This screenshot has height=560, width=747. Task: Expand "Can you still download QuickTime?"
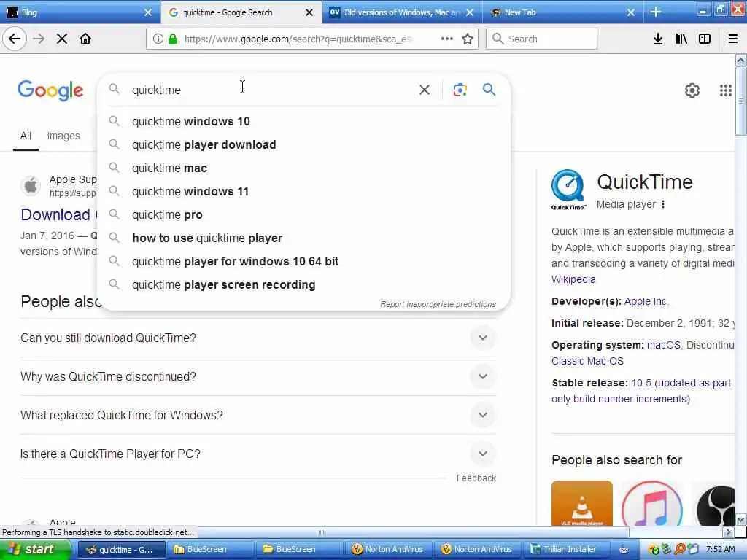258,338
